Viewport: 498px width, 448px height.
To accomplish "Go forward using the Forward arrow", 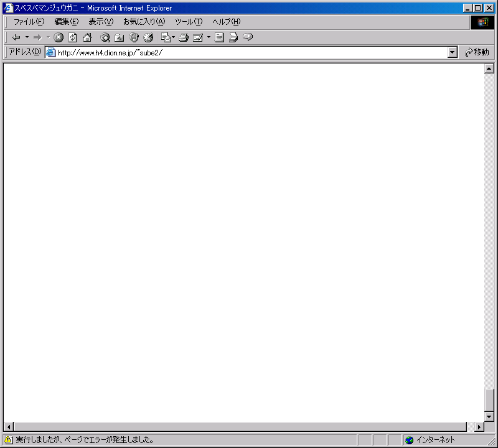I will [37, 37].
